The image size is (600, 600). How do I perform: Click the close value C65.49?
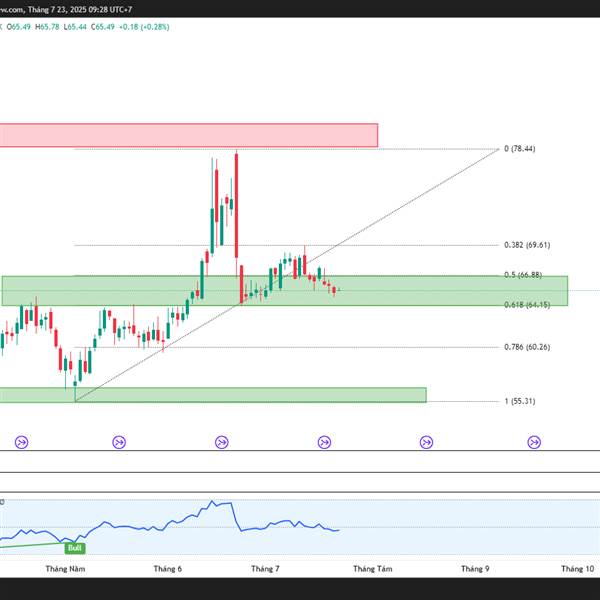103,27
